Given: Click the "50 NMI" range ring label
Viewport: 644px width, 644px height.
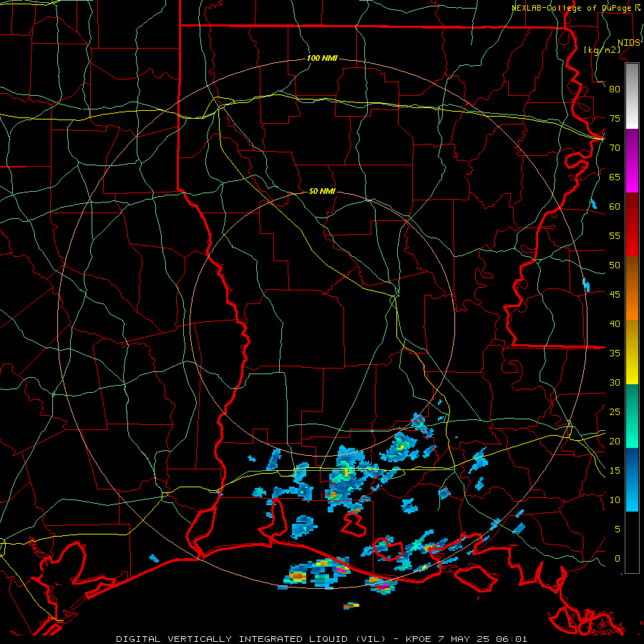Looking at the screenshot, I should (x=322, y=191).
